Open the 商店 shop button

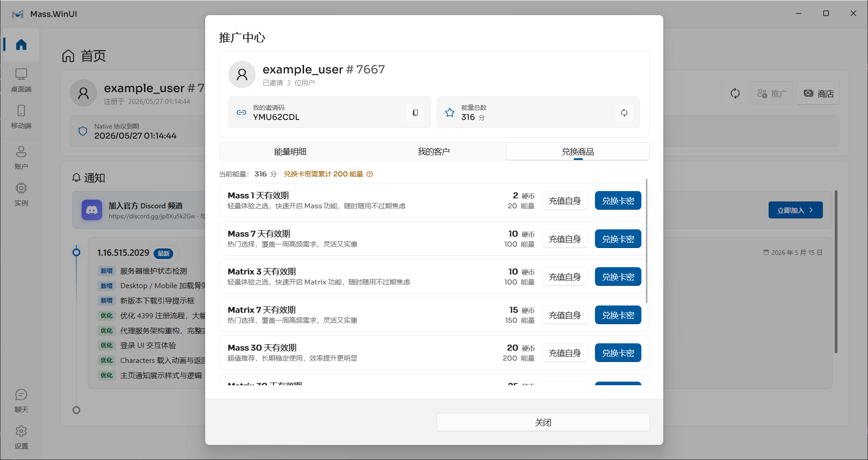[x=818, y=93]
